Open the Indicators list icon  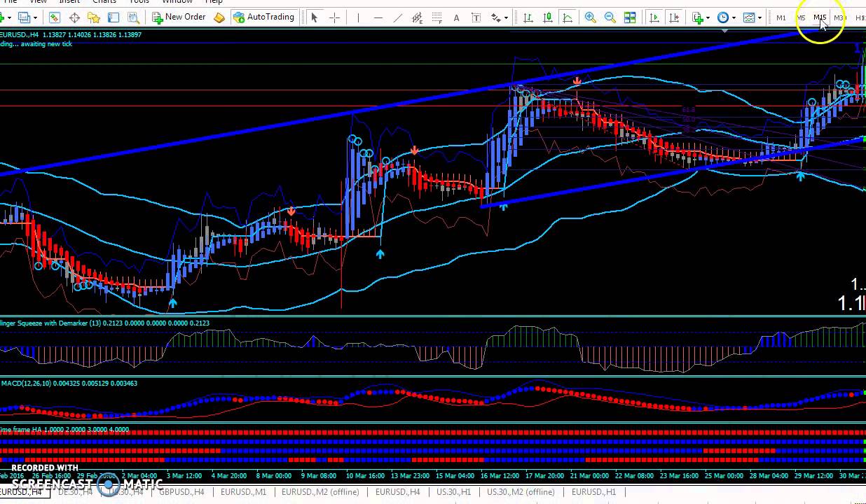698,17
